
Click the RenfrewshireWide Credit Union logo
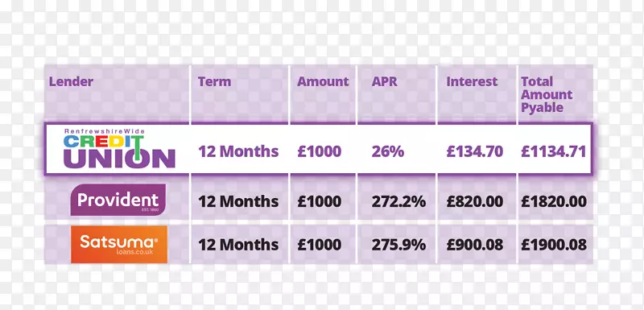[x=119, y=148]
